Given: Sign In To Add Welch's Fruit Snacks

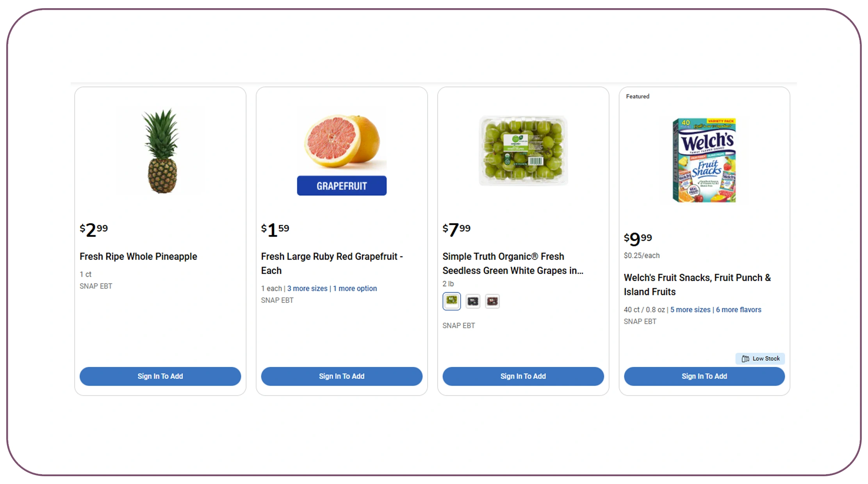Looking at the screenshot, I should pos(704,376).
